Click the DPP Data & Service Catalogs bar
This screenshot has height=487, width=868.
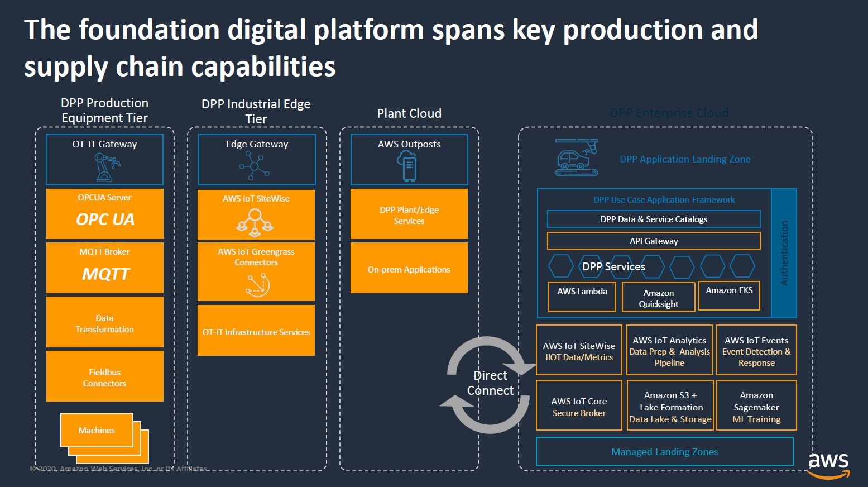coord(654,219)
